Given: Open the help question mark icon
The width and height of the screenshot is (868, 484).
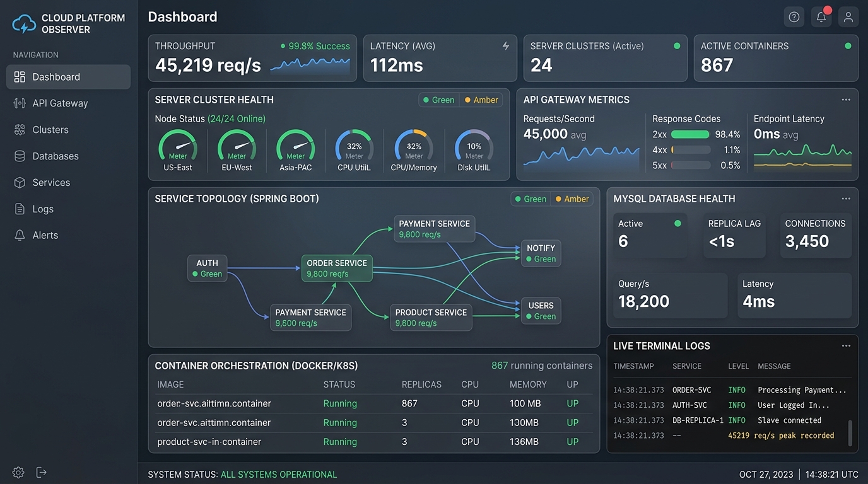Looking at the screenshot, I should 794,17.
